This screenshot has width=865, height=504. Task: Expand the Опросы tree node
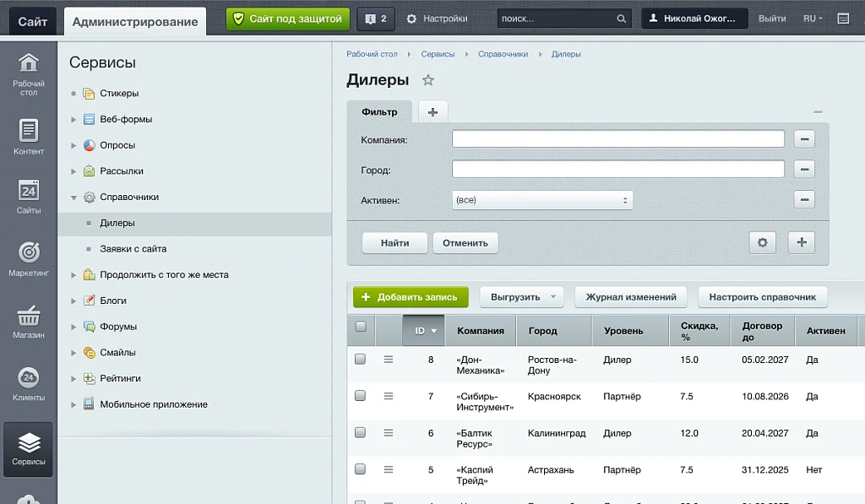pyautogui.click(x=73, y=145)
